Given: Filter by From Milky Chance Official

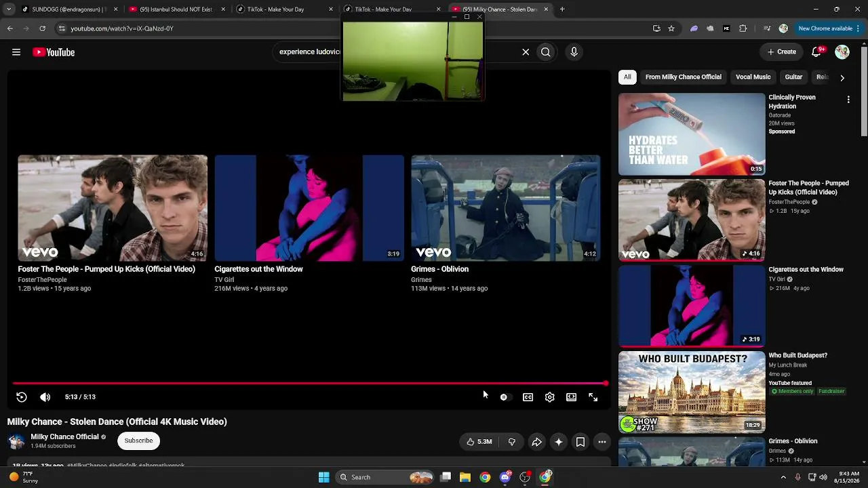Looking at the screenshot, I should (x=683, y=77).
